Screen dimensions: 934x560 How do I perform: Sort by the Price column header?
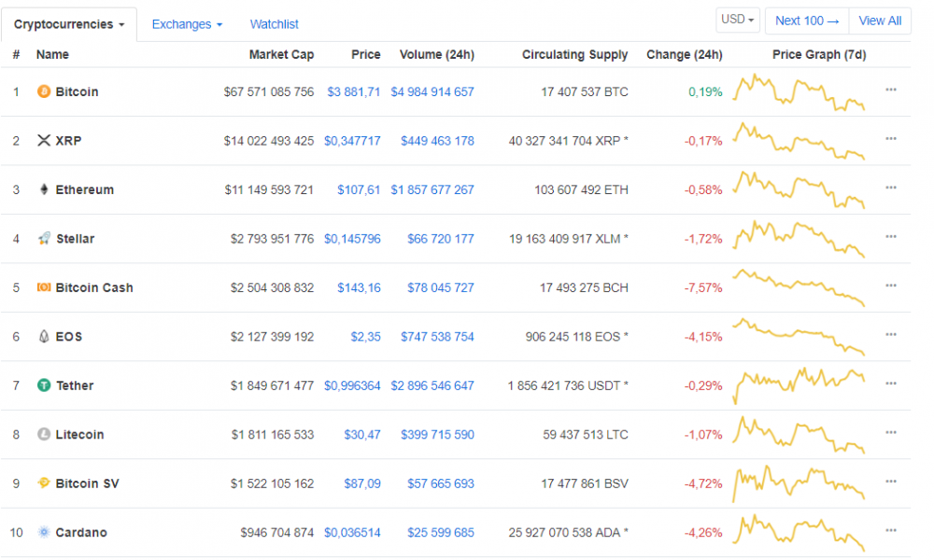[x=366, y=55]
